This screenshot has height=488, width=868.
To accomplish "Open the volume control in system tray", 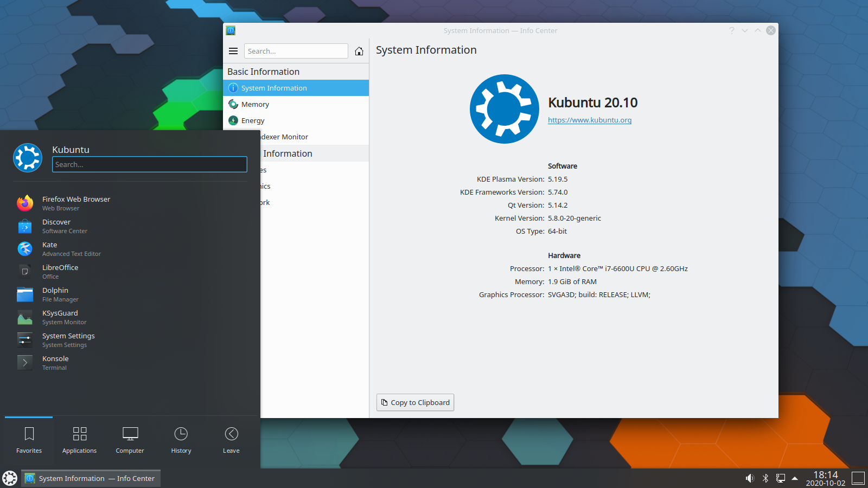I will click(x=750, y=478).
